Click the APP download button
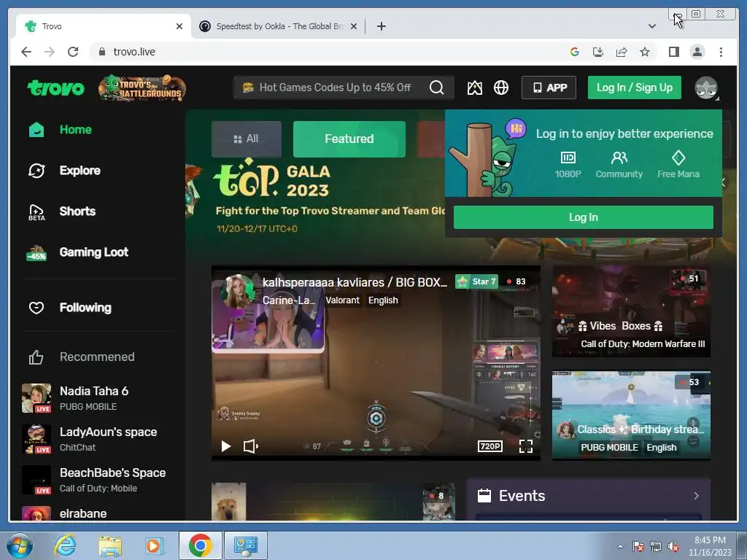 point(549,87)
